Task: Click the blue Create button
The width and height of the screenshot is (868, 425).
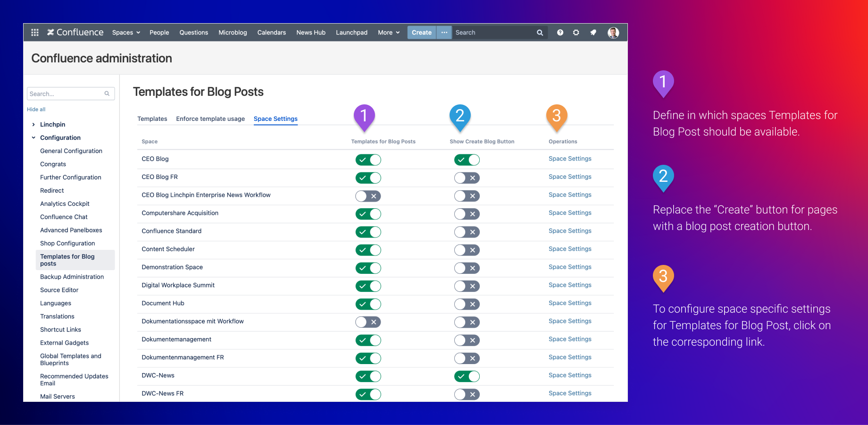Action: point(421,33)
